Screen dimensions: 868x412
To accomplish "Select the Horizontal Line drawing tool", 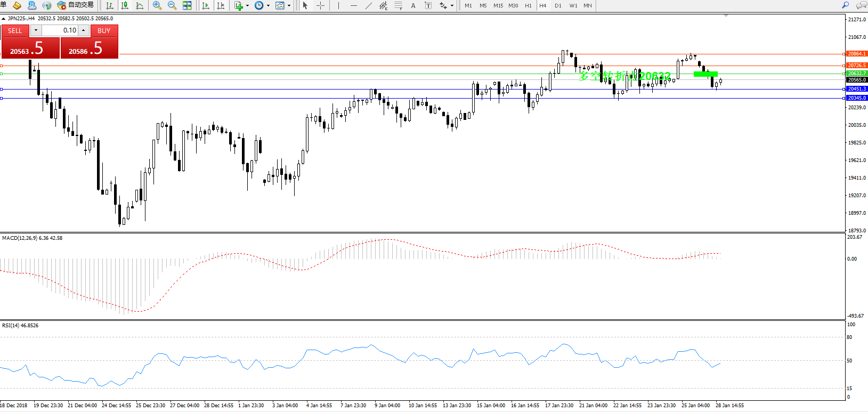I will [x=353, y=5].
